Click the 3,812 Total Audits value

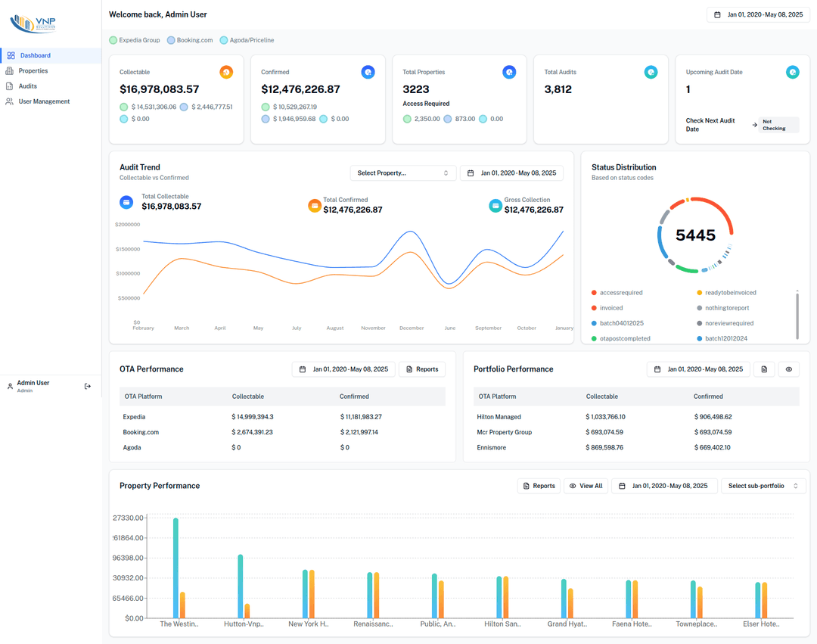pos(558,89)
